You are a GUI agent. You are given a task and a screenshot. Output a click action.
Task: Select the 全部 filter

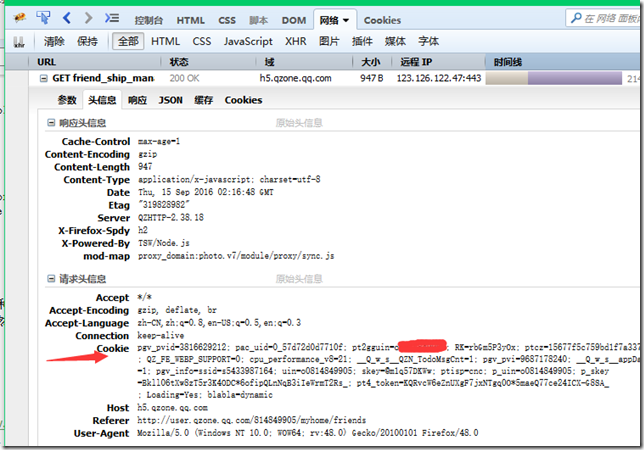click(x=128, y=41)
